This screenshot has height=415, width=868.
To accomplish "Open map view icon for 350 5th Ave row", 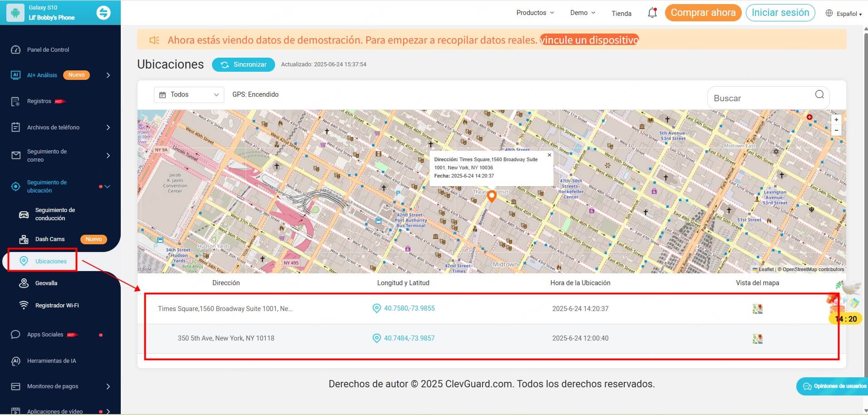I will coord(757,338).
